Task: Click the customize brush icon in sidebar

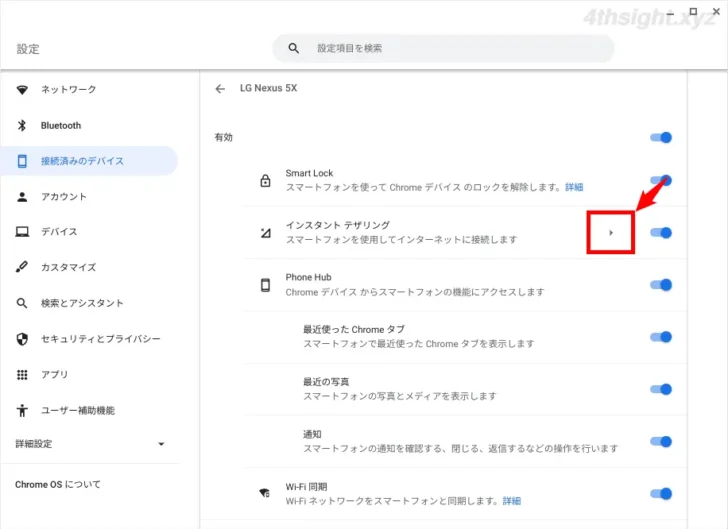Action: coord(22,267)
